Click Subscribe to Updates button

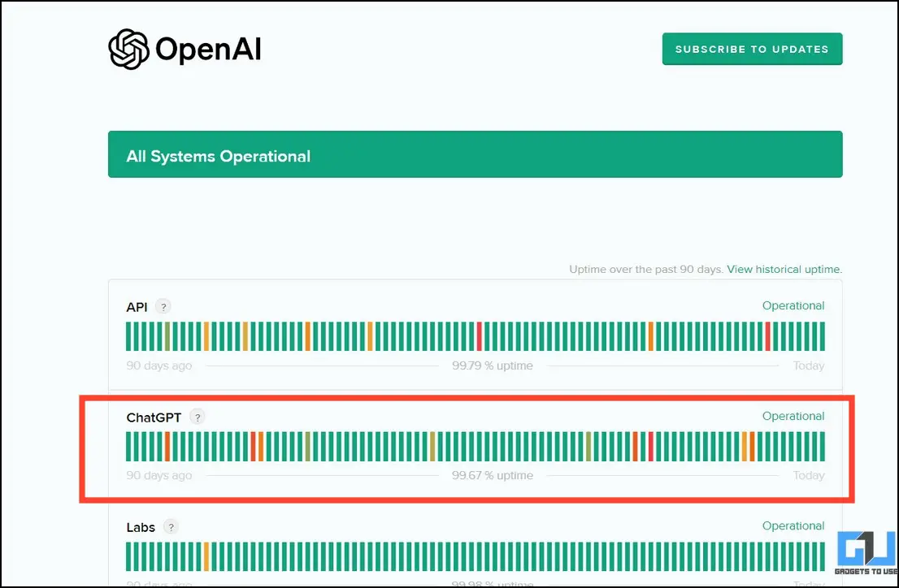(752, 49)
